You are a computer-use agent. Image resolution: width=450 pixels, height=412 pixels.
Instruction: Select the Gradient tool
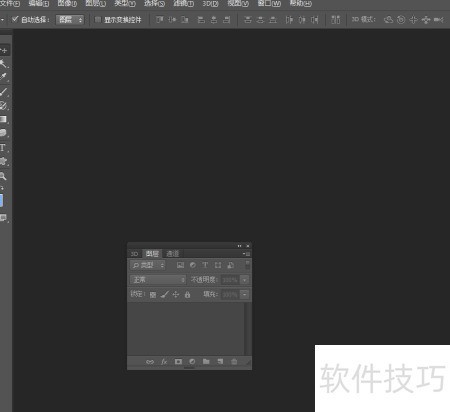pos(3,119)
